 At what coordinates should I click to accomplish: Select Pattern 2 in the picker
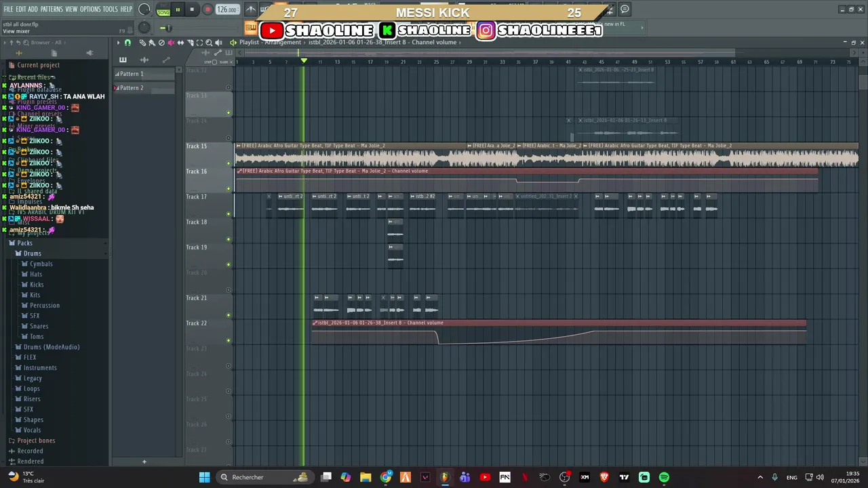[x=144, y=88]
